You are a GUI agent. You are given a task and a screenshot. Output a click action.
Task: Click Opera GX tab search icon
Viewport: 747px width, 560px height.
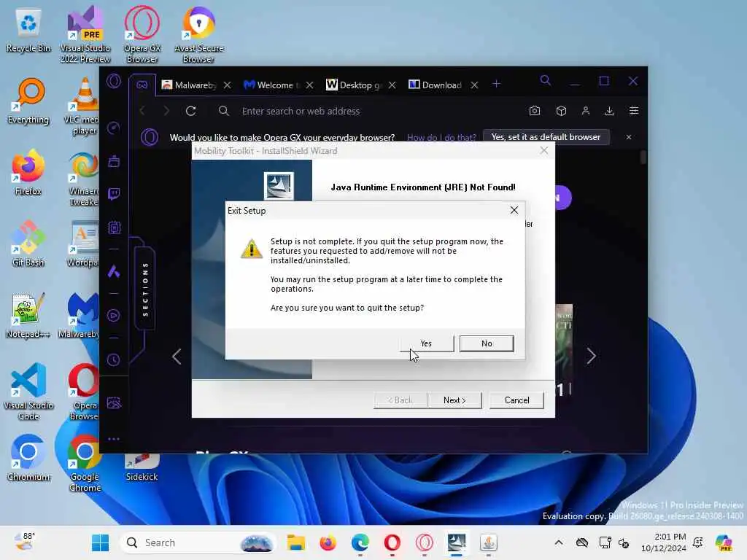(x=546, y=80)
